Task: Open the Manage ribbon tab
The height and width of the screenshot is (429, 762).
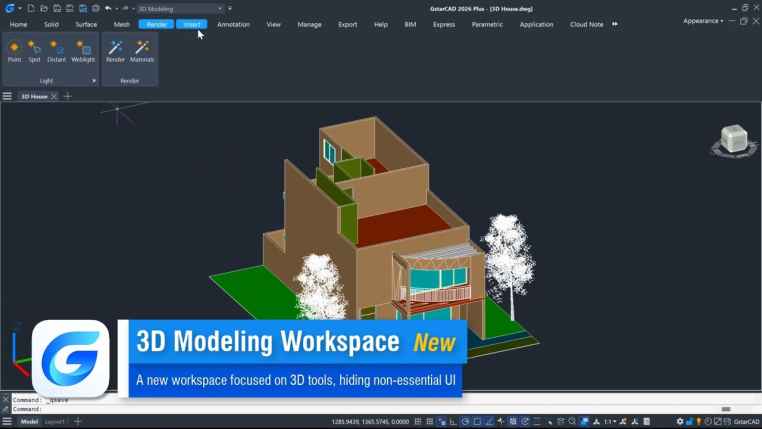Action: click(x=310, y=24)
